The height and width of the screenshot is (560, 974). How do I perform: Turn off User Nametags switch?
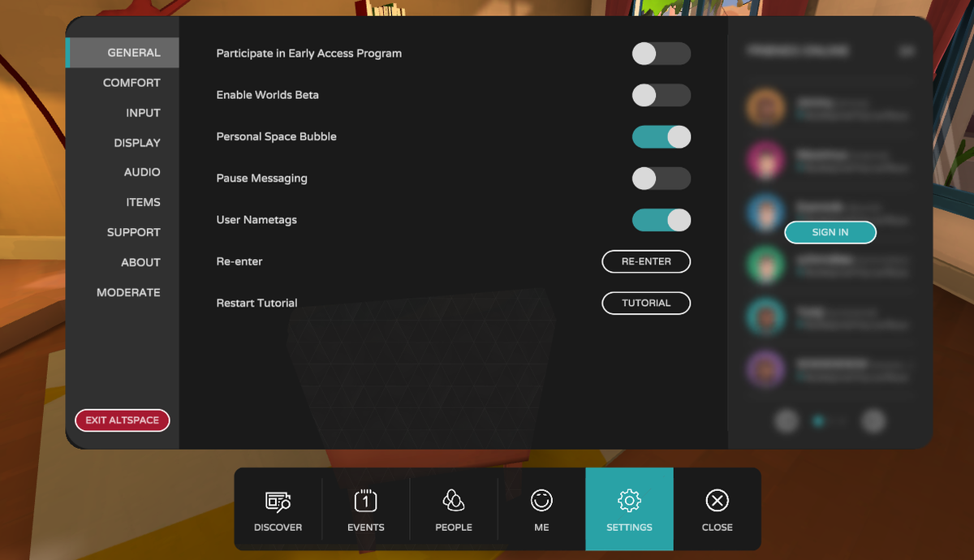tap(662, 220)
